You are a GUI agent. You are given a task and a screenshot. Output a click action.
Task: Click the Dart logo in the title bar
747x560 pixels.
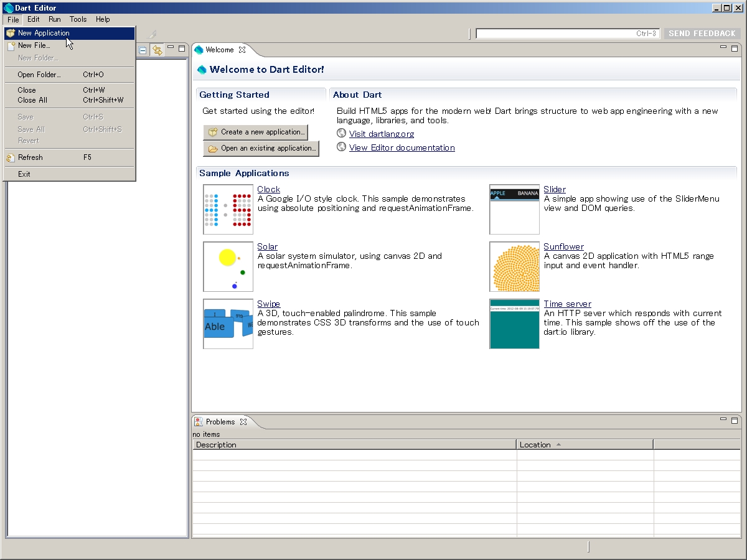9,7
